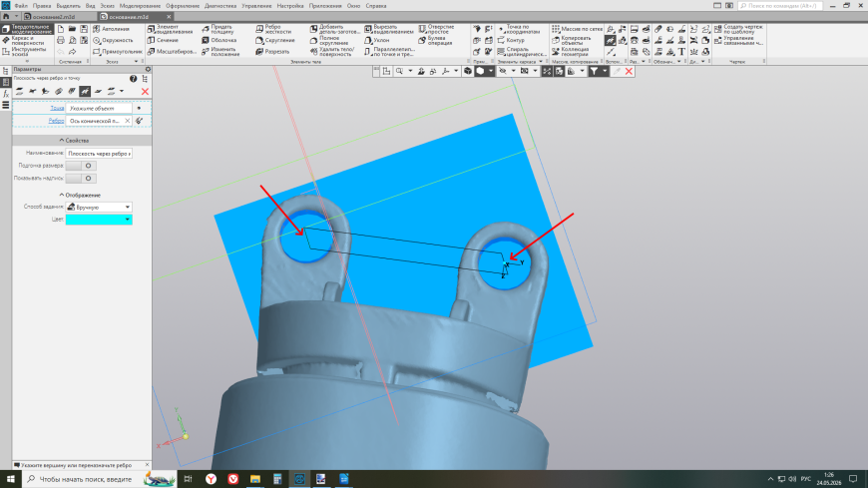The height and width of the screenshot is (488, 868).
Task: Collapse the Отображение section
Action: click(x=80, y=195)
